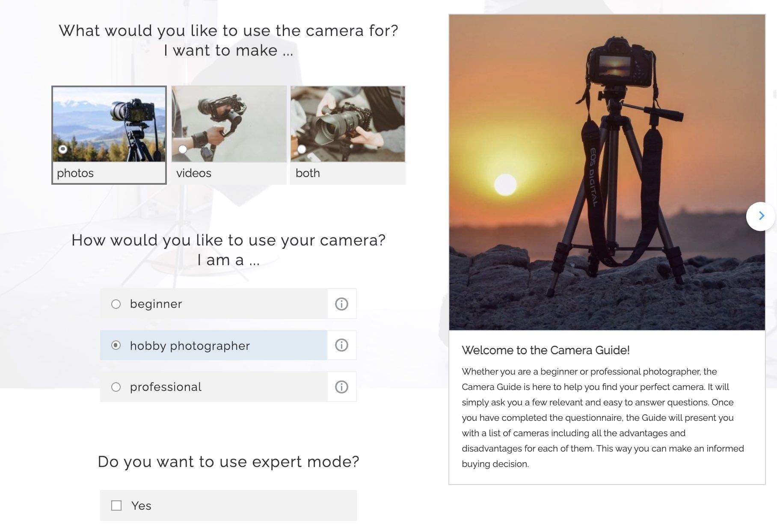
Task: Enable the expert mode Yes checkbox
Action: pos(116,505)
